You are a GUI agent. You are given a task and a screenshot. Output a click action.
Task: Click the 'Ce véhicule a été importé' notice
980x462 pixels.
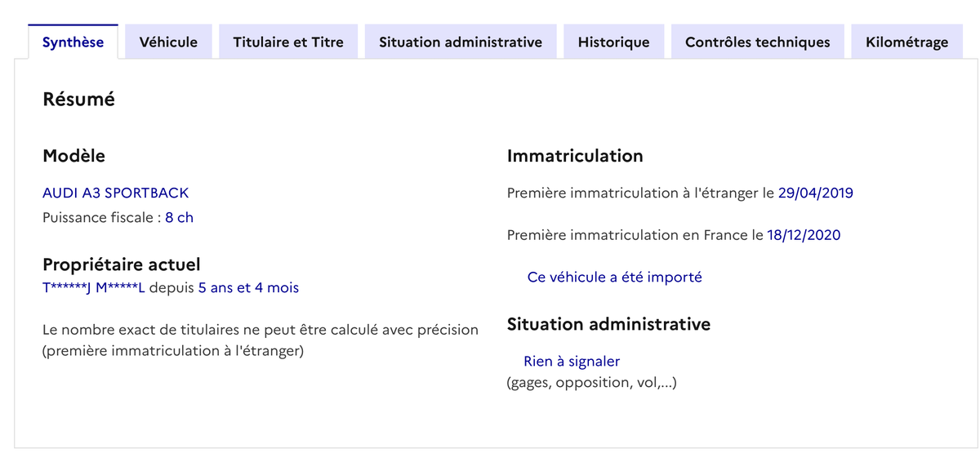[614, 278]
